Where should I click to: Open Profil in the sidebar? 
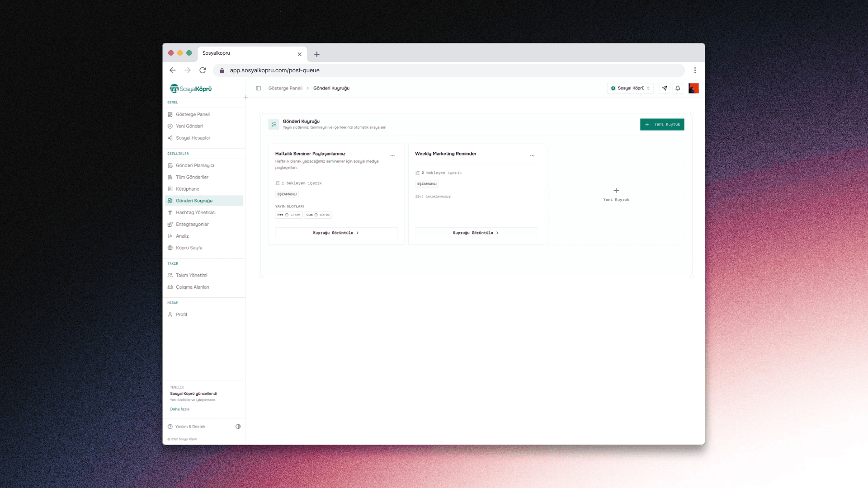click(204, 315)
